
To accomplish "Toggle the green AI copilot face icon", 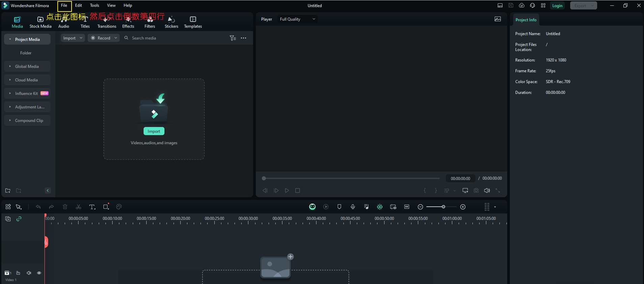I will pos(313,207).
